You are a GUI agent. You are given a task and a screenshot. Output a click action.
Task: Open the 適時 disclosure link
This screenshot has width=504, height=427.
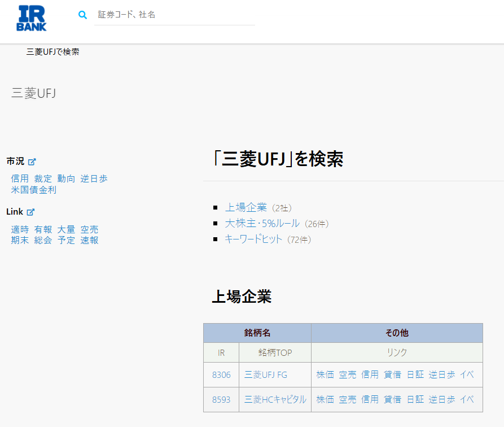coord(20,229)
